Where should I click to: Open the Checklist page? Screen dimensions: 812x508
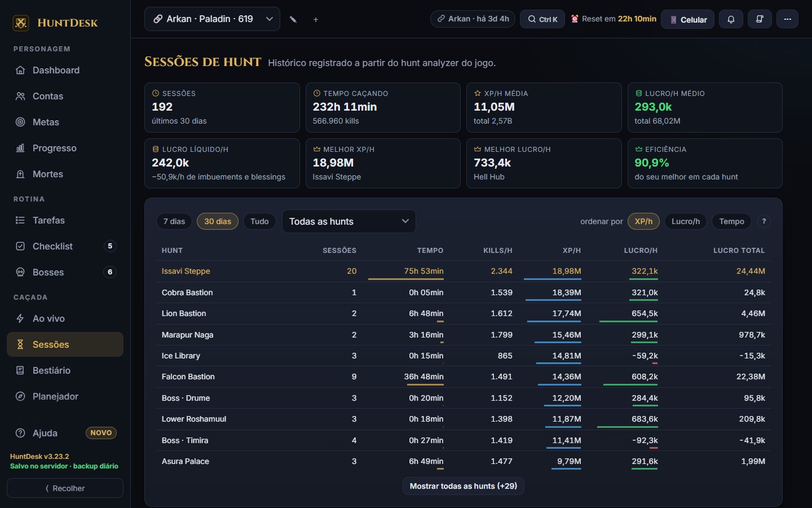tap(65, 246)
